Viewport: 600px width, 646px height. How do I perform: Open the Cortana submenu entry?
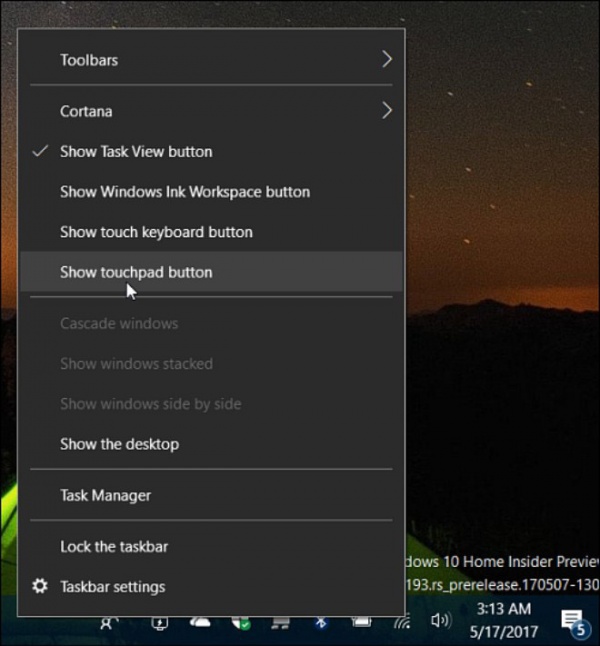point(211,111)
